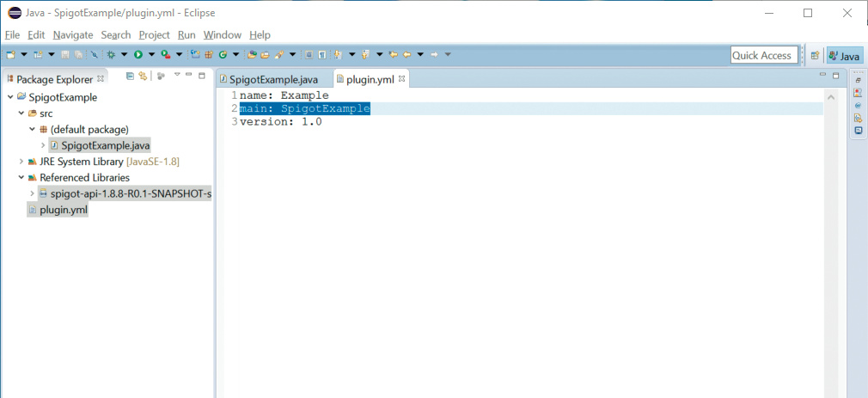The height and width of the screenshot is (398, 868).
Task: Open the Package Explorer view menu triangle
Action: [x=177, y=74]
